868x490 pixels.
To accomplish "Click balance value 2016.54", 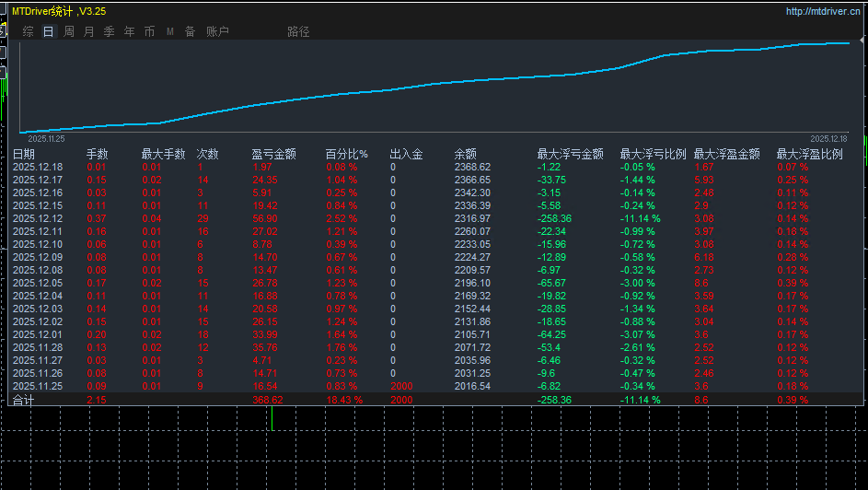I will click(473, 387).
